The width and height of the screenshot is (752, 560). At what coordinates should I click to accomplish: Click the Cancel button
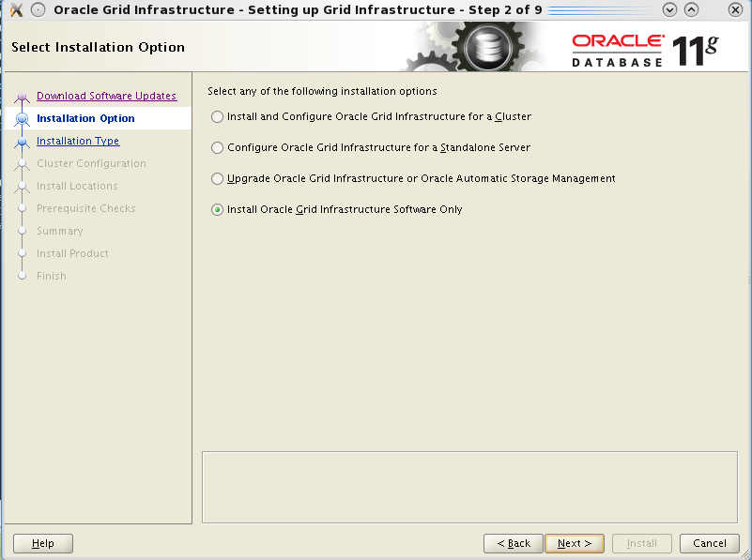pyautogui.click(x=710, y=543)
